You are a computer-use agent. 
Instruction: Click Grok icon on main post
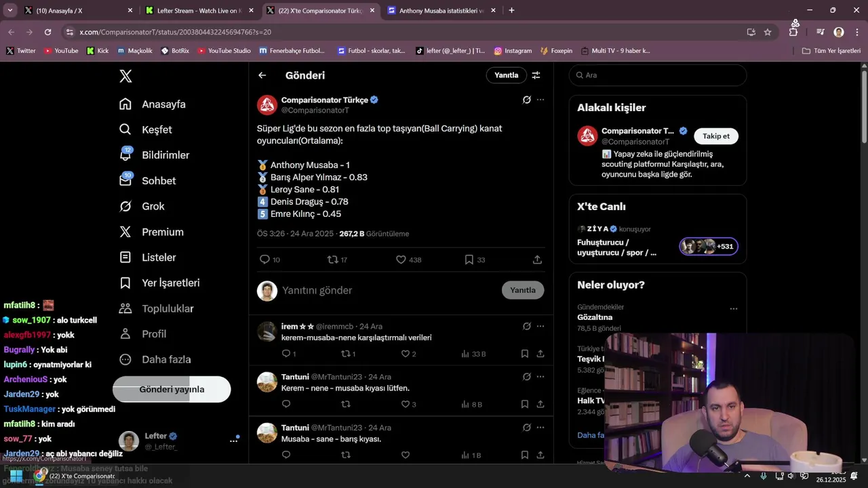[x=527, y=100]
